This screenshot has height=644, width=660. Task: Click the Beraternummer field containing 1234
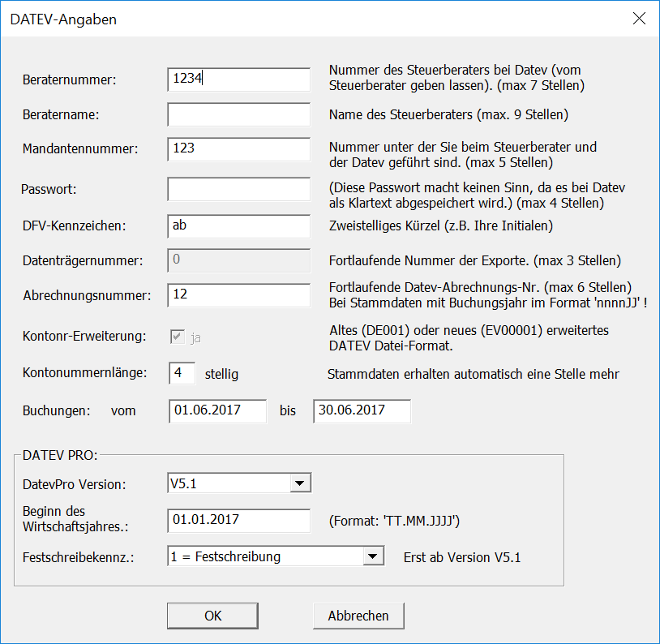[x=238, y=79]
